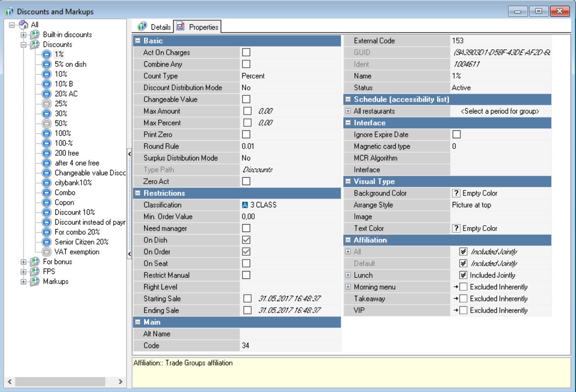Check the Need manager checkbox
This screenshot has height=392, width=576.
(246, 228)
